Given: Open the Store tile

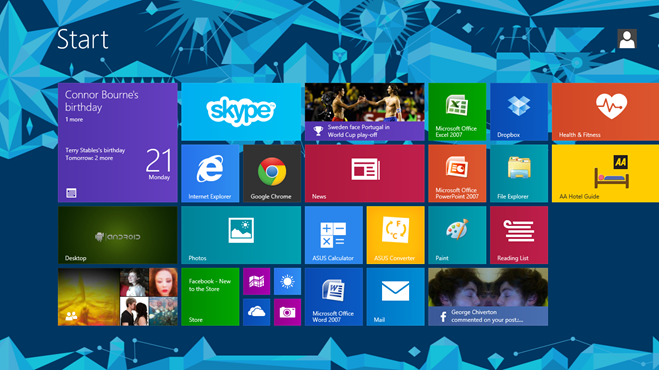Looking at the screenshot, I should tap(210, 297).
